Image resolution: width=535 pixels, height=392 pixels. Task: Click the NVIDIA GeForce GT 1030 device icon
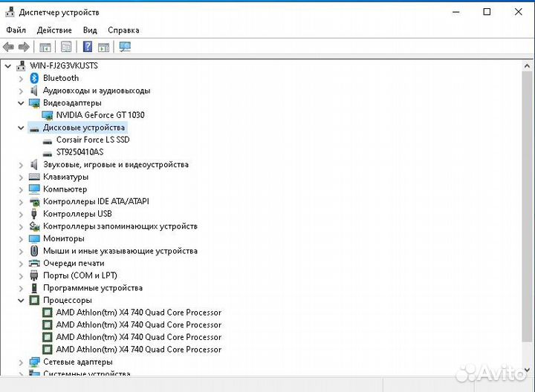pyautogui.click(x=48, y=115)
